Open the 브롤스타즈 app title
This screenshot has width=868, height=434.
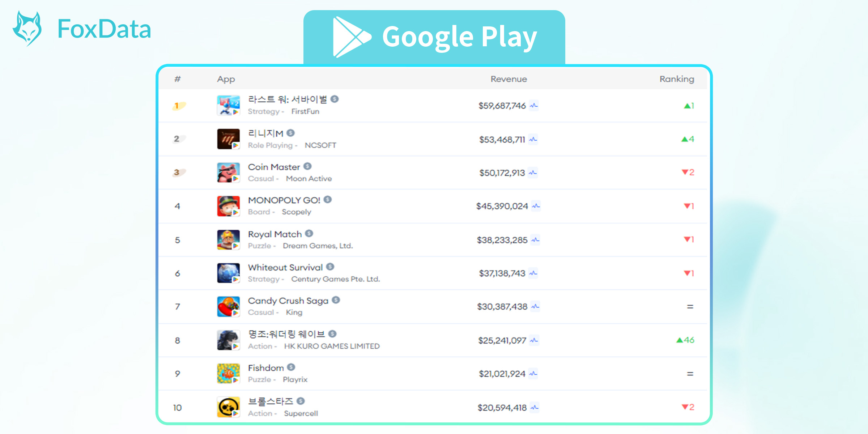[x=270, y=401]
